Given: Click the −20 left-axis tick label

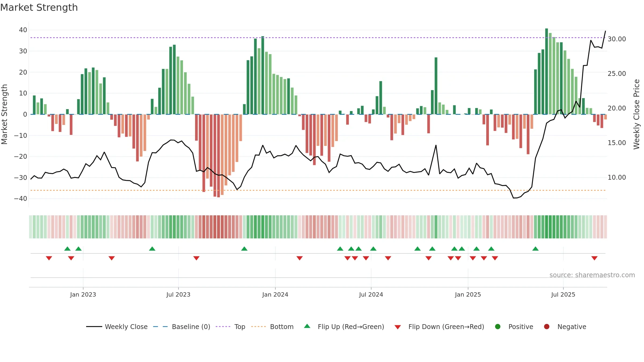Looking at the screenshot, I should (x=21, y=157).
